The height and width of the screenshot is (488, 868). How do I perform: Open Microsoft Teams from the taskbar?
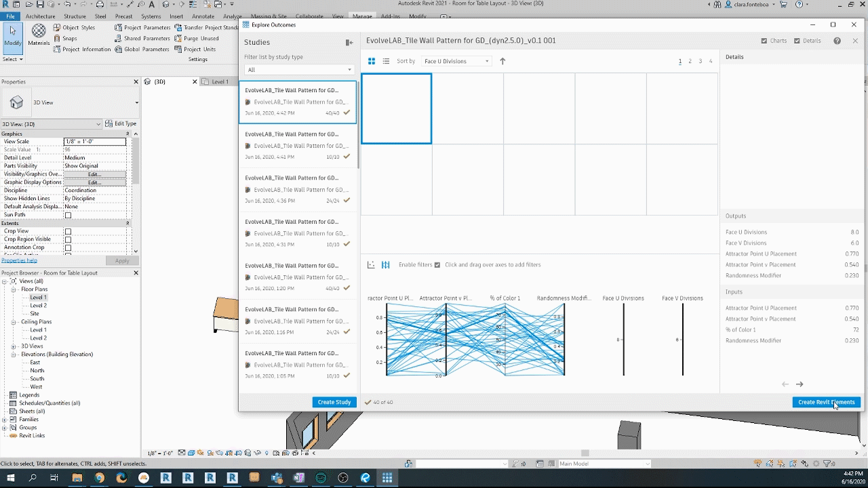point(277,478)
